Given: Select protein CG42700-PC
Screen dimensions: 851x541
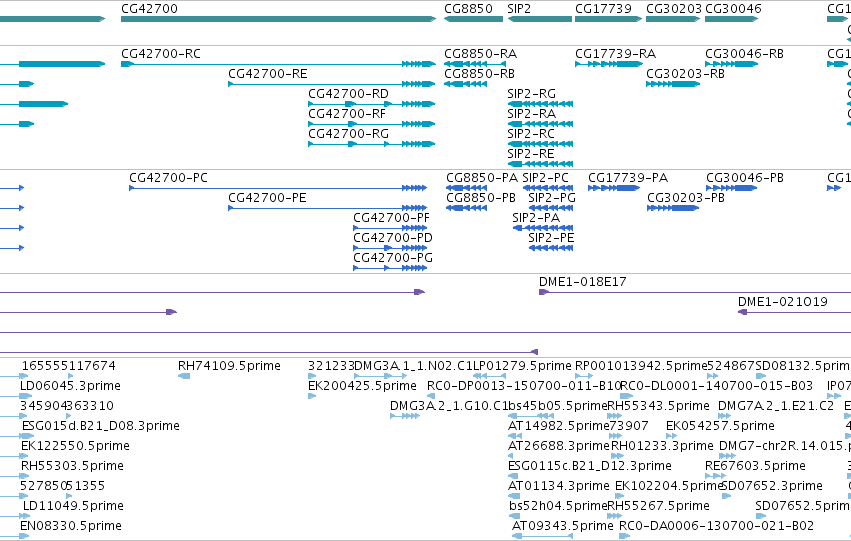Looking at the screenshot, I should click(x=278, y=188).
